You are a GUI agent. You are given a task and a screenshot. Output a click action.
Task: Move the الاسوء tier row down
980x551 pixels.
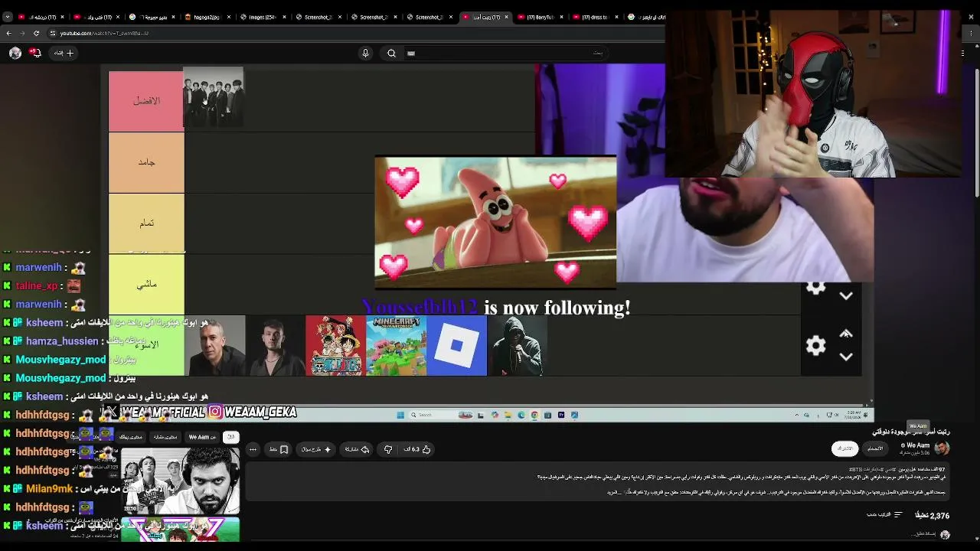coord(846,357)
